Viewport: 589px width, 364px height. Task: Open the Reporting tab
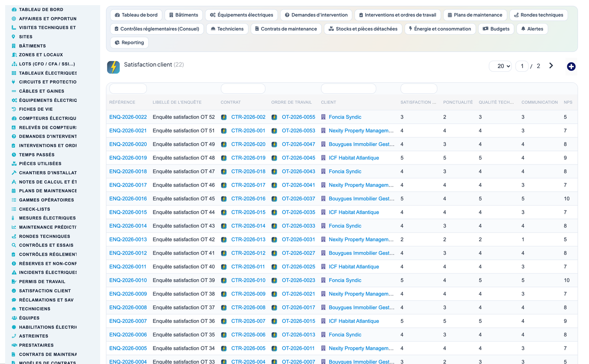tap(129, 42)
